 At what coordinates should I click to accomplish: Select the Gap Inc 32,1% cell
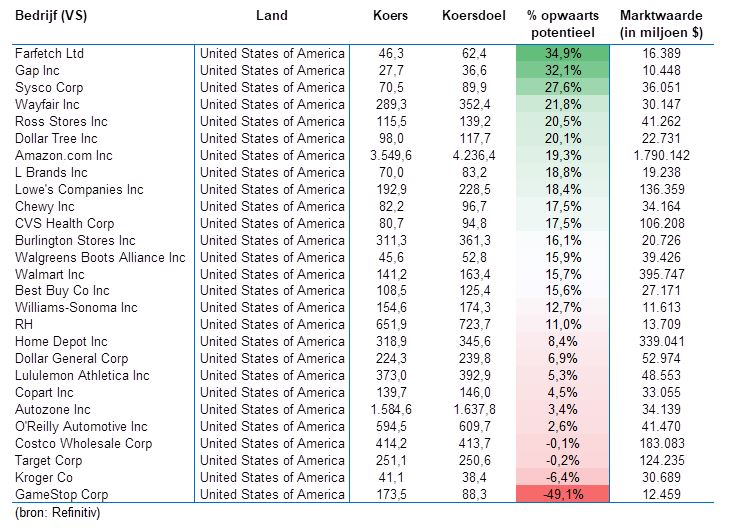pyautogui.click(x=560, y=70)
